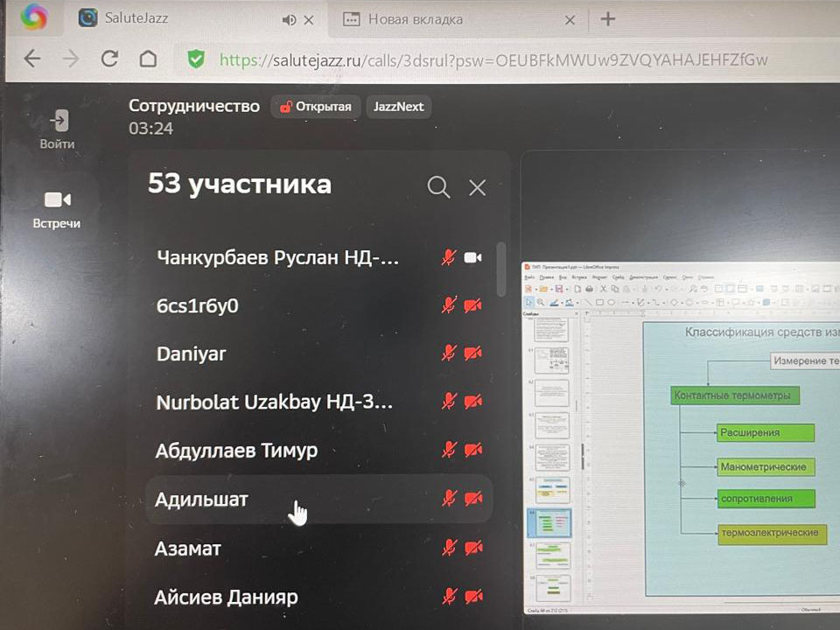Search participants with the magnifier icon

coord(438,186)
